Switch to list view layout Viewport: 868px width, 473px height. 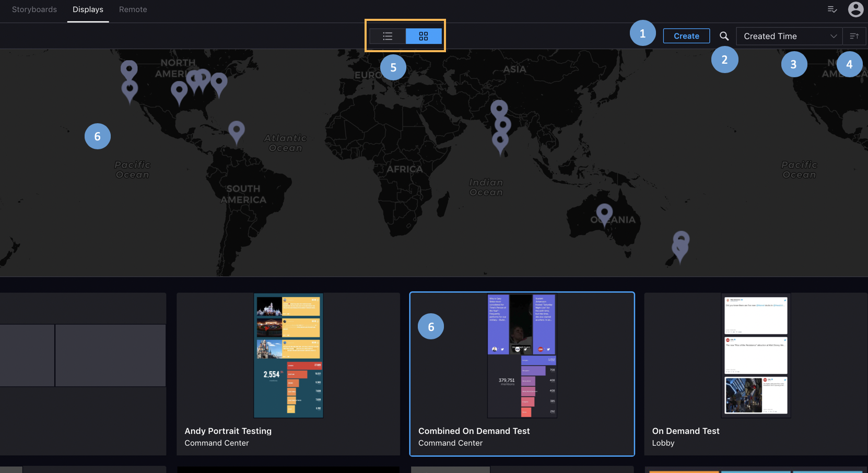click(388, 36)
